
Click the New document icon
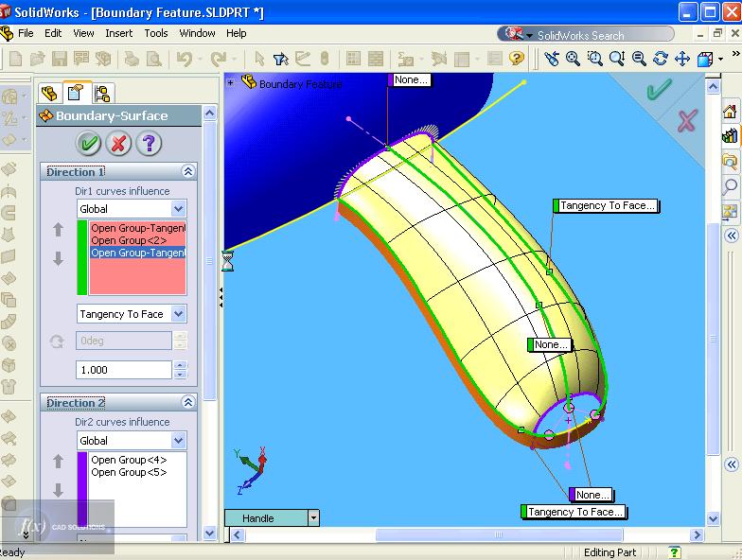16,59
